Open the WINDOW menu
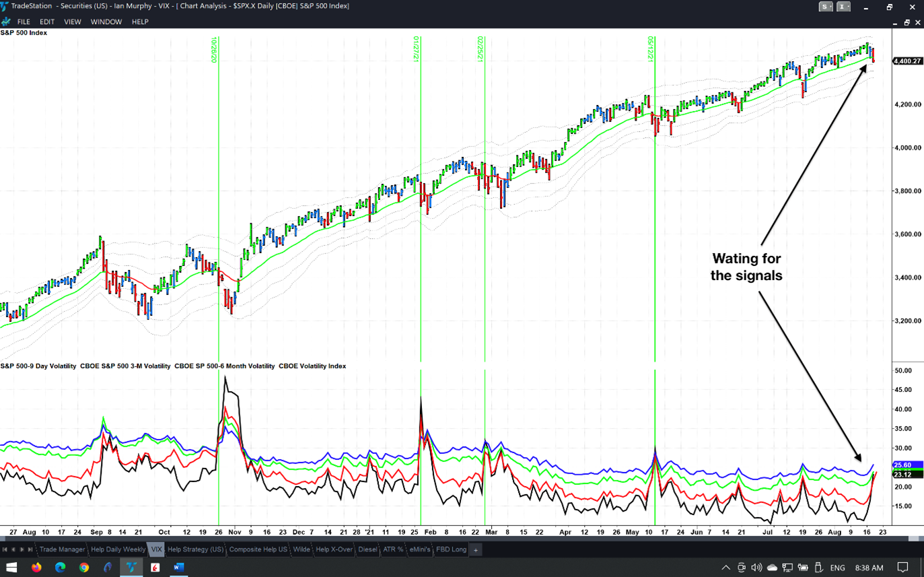 (x=106, y=22)
